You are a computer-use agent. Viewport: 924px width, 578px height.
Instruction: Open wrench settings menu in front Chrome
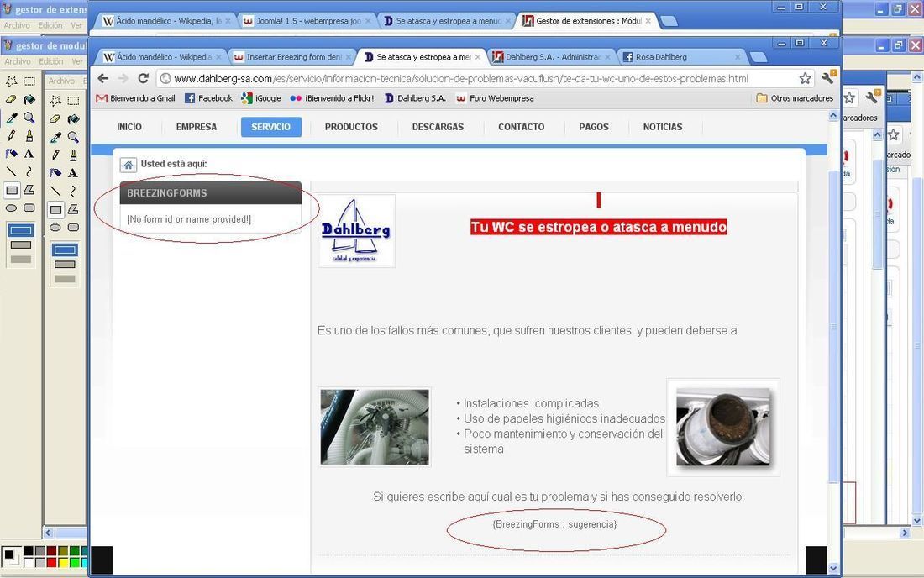point(828,77)
